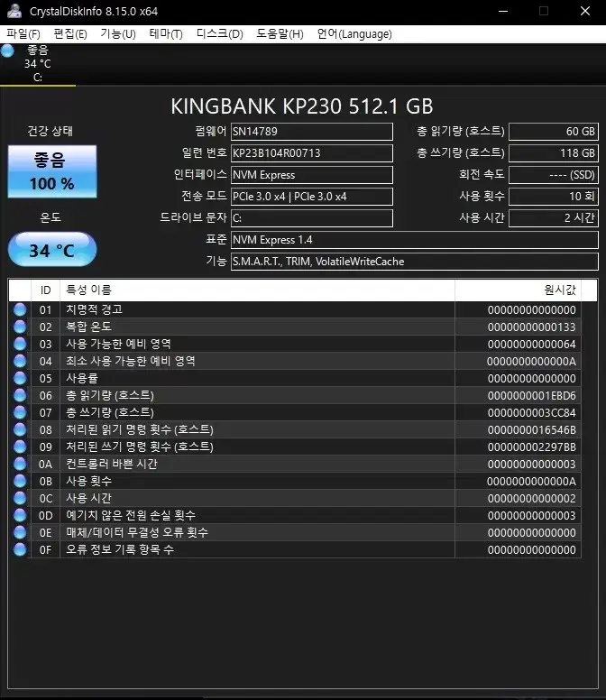This screenshot has height=700, width=606.
Task: Select the 예기치 않은 전원 손실 횟수 name
Action: coord(131,515)
